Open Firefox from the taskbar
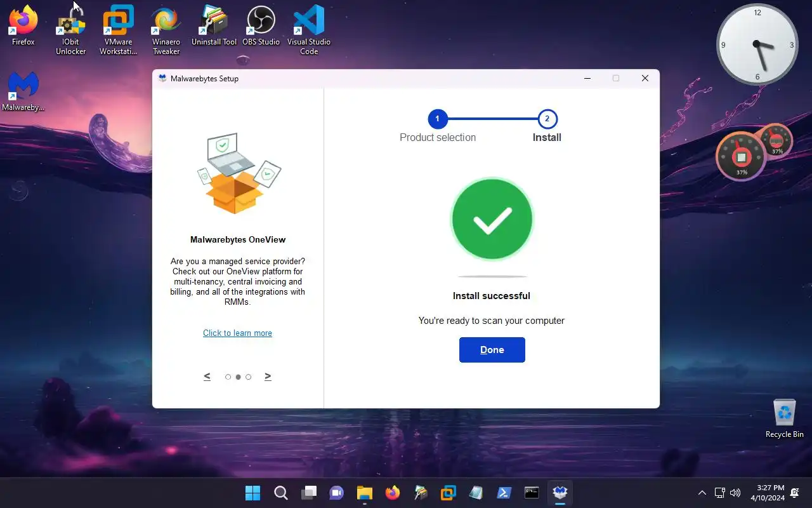The height and width of the screenshot is (508, 812). [x=393, y=493]
